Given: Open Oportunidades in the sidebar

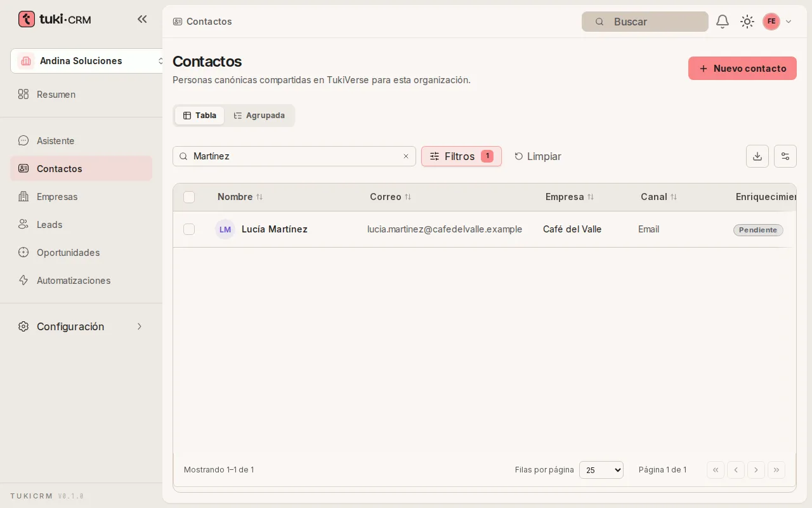Looking at the screenshot, I should [81, 253].
